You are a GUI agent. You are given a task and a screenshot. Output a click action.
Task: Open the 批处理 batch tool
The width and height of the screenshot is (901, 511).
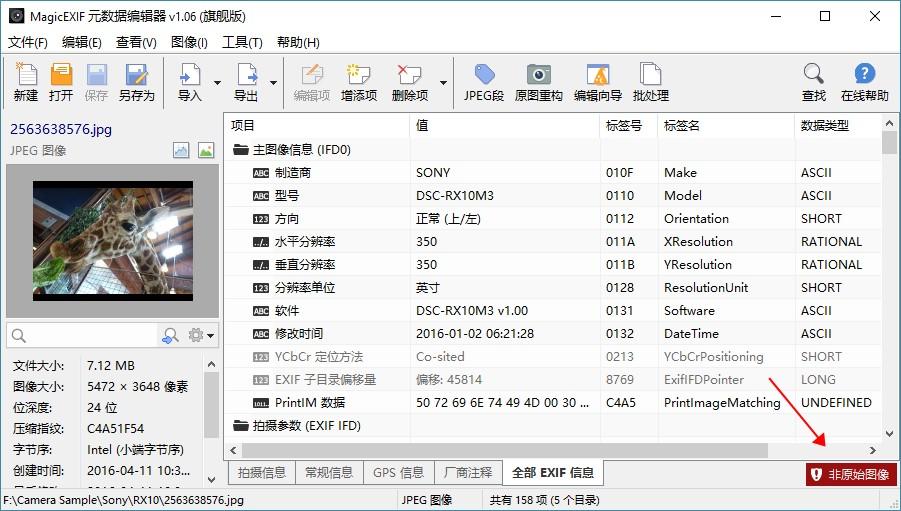[650, 74]
